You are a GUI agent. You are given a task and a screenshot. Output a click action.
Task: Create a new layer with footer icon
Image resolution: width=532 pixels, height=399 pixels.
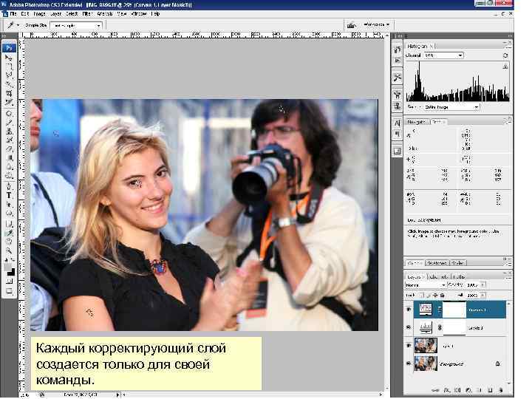(490, 391)
